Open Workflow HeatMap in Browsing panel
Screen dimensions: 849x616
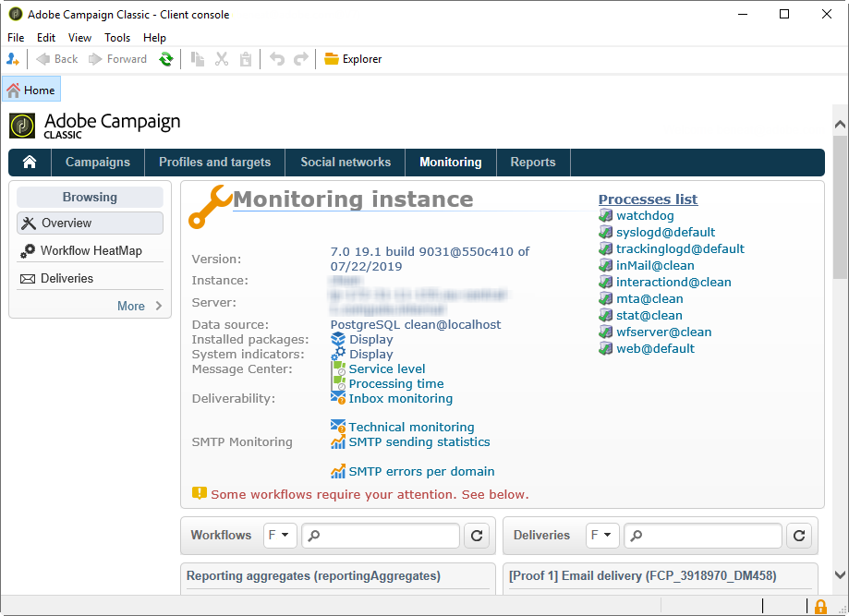pos(90,250)
